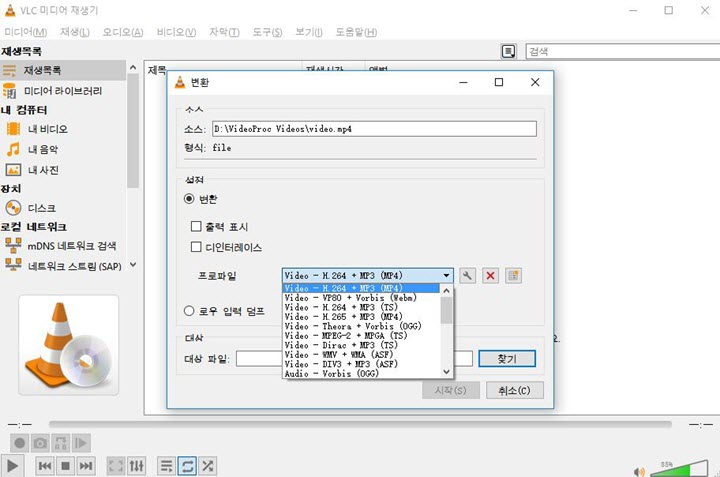Choose Video - H.265 + MP3 (MP4)
The height and width of the screenshot is (477, 720).
(x=361, y=317)
